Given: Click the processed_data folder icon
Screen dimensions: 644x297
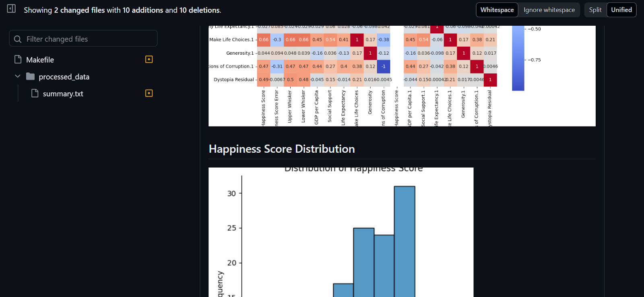Looking at the screenshot, I should tap(30, 76).
